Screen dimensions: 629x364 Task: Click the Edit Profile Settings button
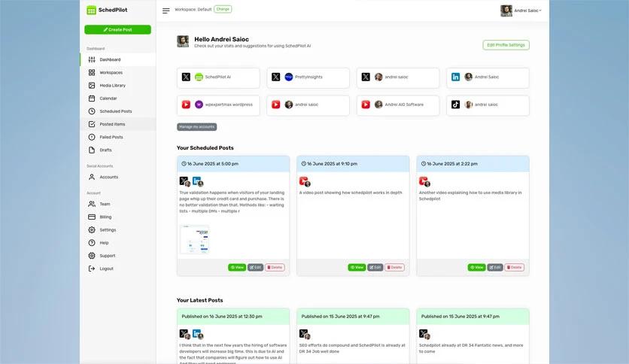(x=506, y=45)
